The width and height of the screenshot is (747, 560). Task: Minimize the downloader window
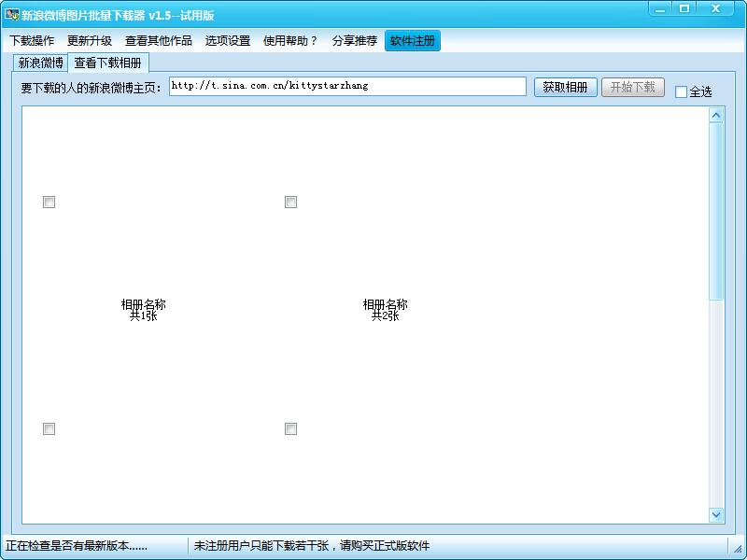(x=661, y=8)
